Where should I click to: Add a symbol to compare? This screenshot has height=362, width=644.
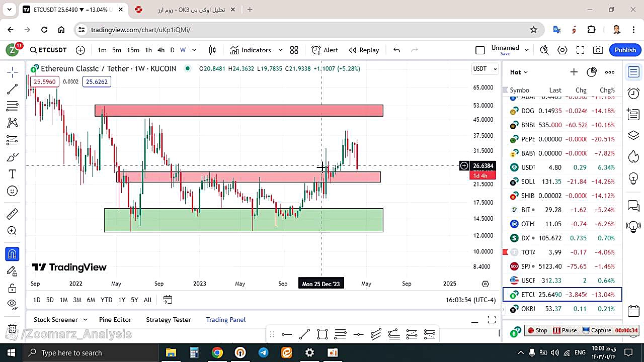(x=80, y=50)
